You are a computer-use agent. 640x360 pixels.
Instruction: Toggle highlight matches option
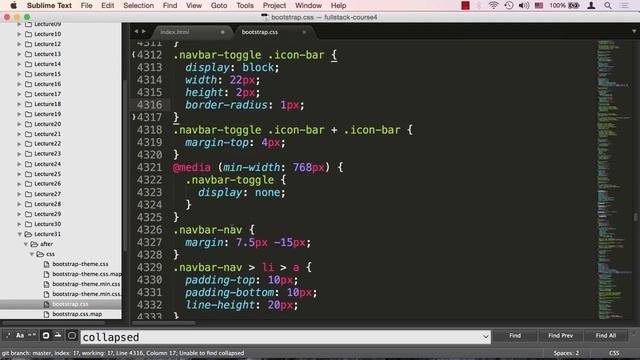[72, 336]
